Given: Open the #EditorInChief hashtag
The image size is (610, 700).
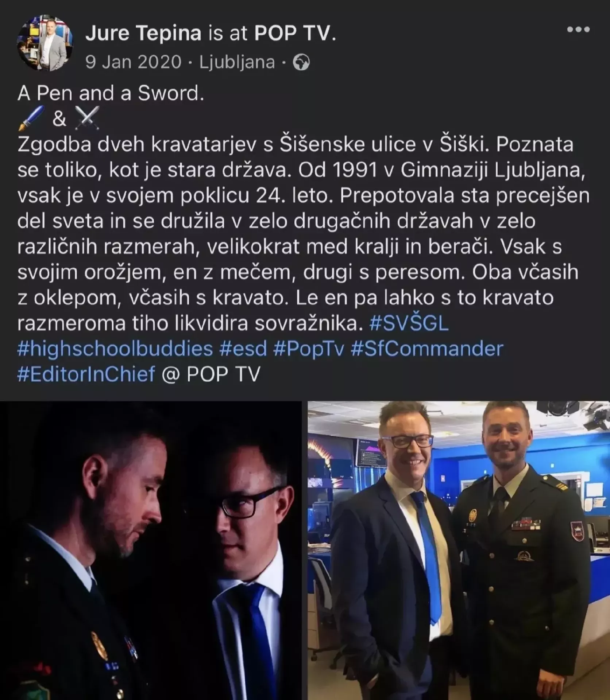Looking at the screenshot, I should [86, 374].
